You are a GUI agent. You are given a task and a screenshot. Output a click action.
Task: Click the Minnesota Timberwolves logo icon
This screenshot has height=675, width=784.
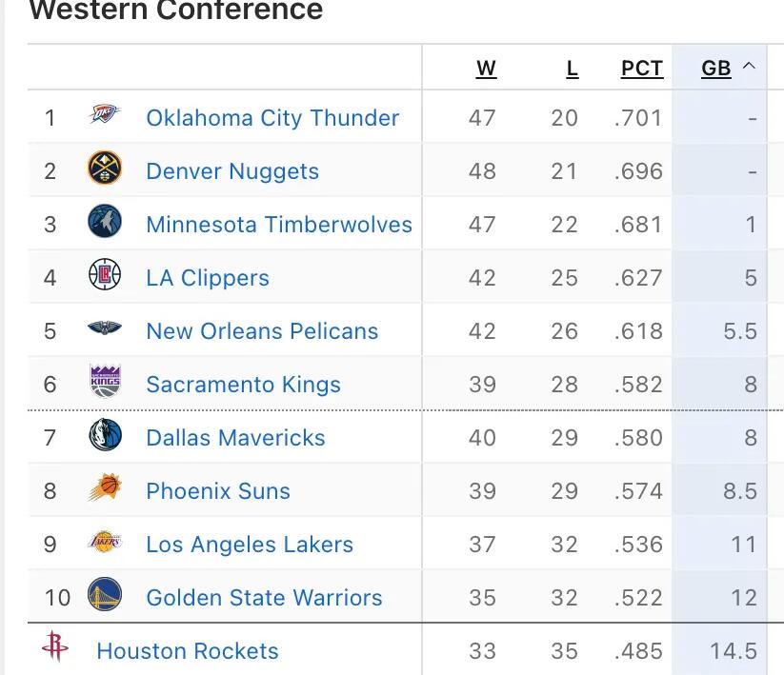tap(105, 223)
